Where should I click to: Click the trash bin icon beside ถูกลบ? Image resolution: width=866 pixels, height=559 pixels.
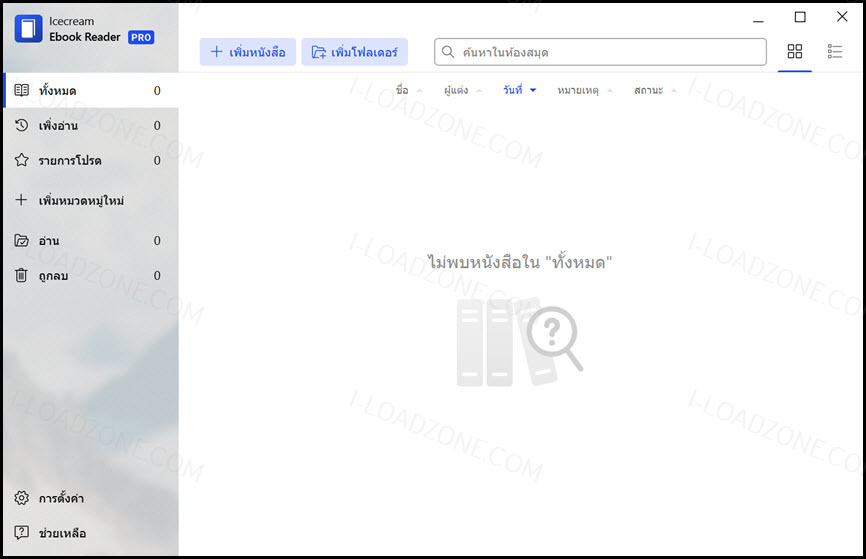coord(21,275)
